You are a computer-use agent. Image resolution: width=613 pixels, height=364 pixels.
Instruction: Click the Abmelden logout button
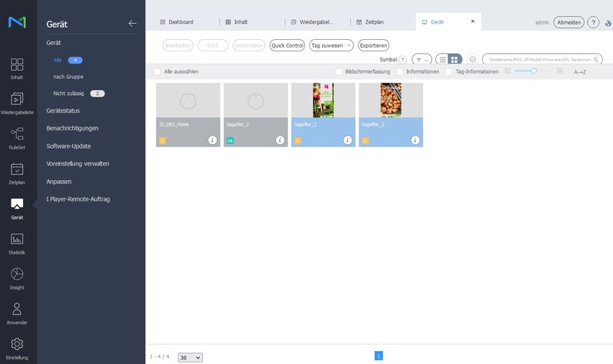569,23
